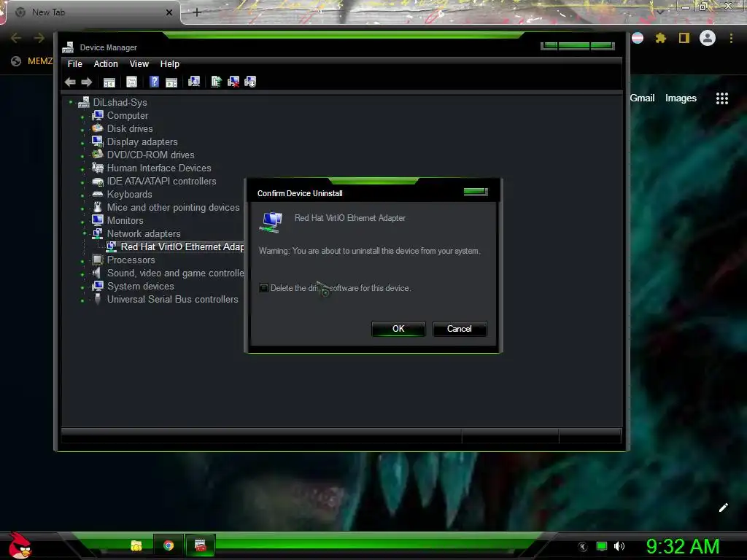This screenshot has height=560, width=747.
Task: Click the blue Help question mark toolbar icon
Action: pyautogui.click(x=154, y=82)
